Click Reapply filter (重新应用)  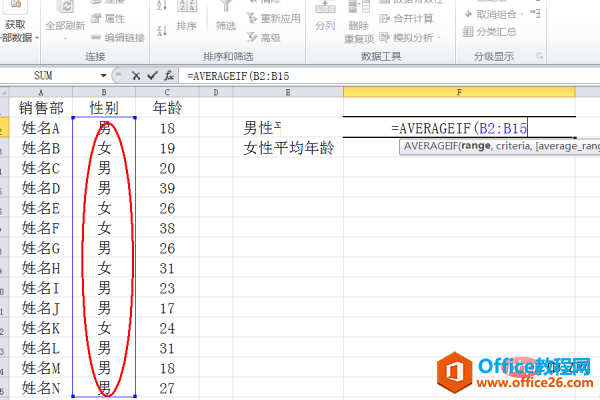tap(274, 18)
